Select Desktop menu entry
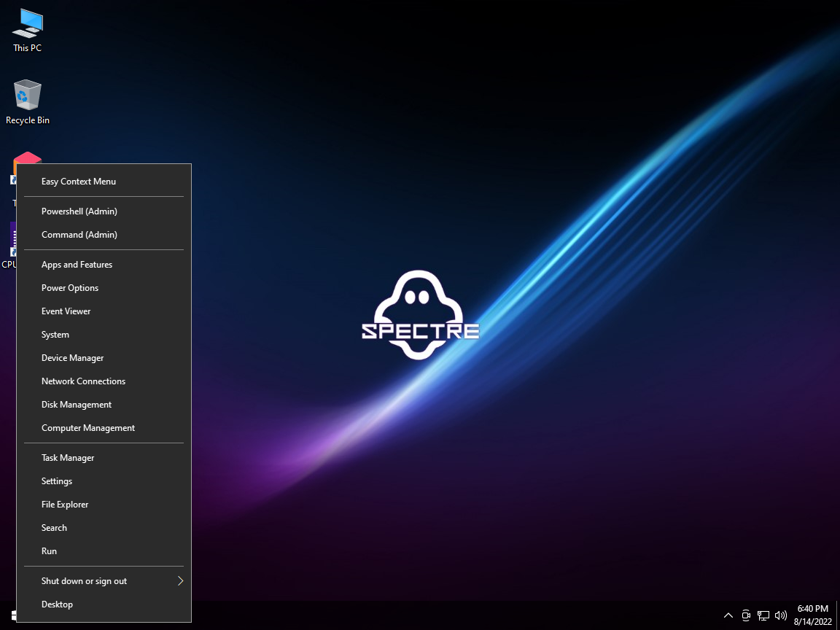This screenshot has width=840, height=630. [104, 604]
